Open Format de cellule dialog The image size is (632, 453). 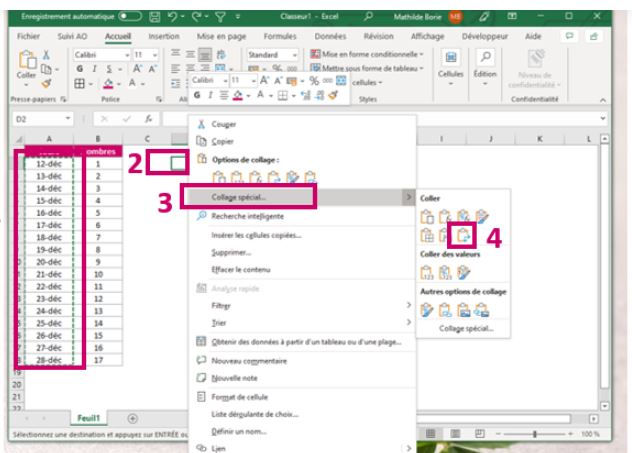pos(302,397)
